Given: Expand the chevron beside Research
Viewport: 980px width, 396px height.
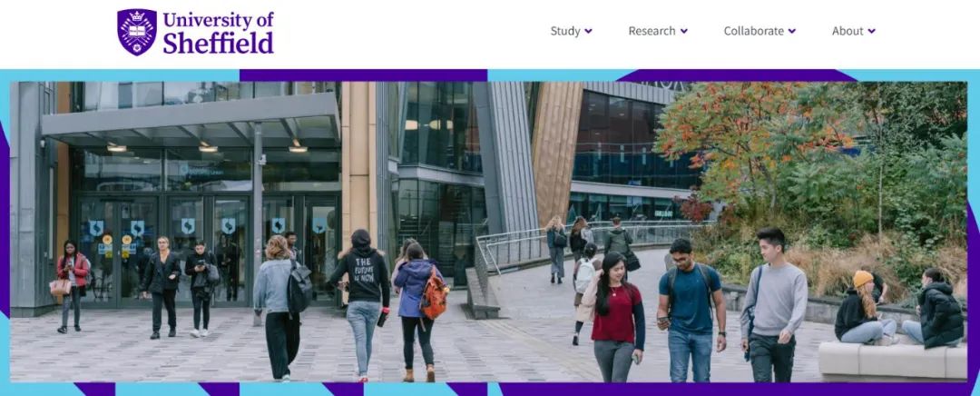Looking at the screenshot, I should (684, 31).
